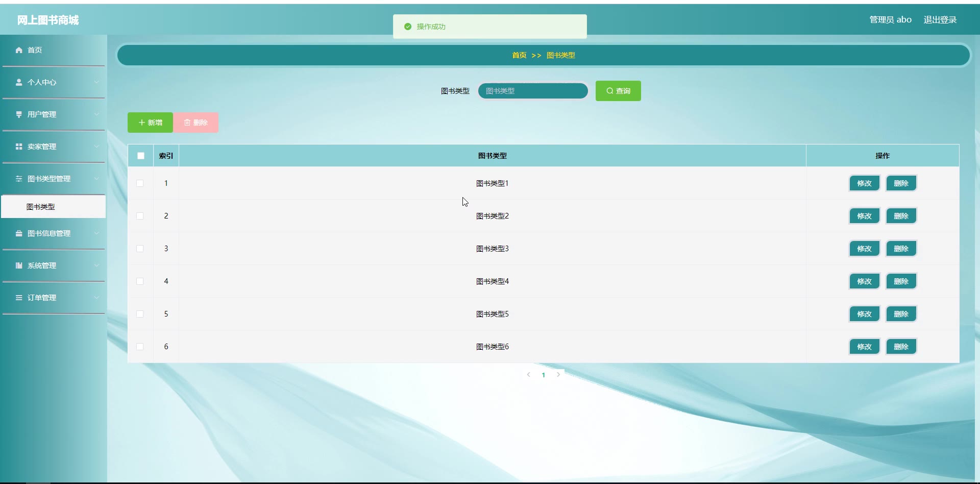Click the magnifier icon on 查询 button

[609, 91]
